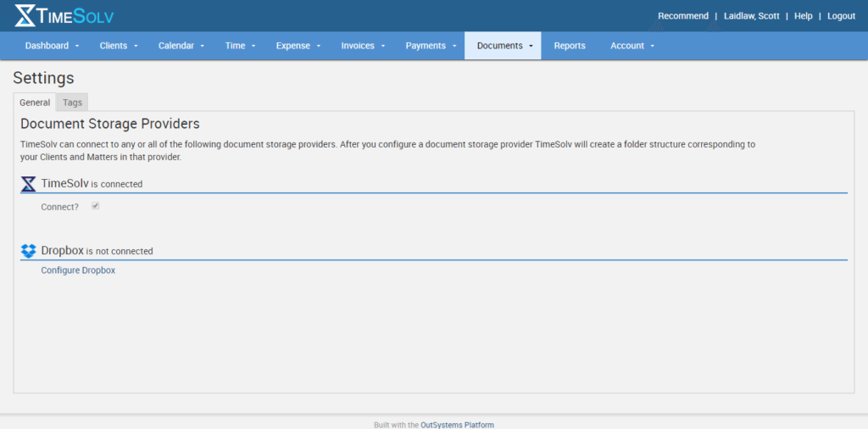
Task: Click the Settings page title
Action: pyautogui.click(x=43, y=78)
